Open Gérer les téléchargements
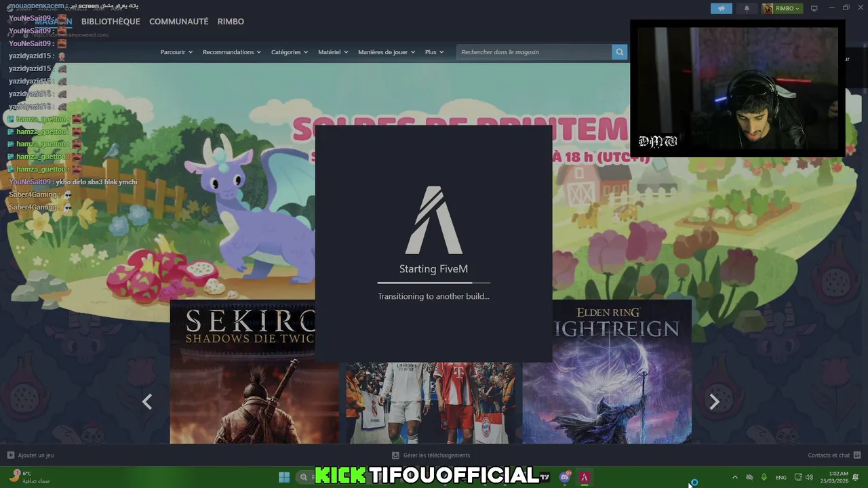 click(431, 455)
